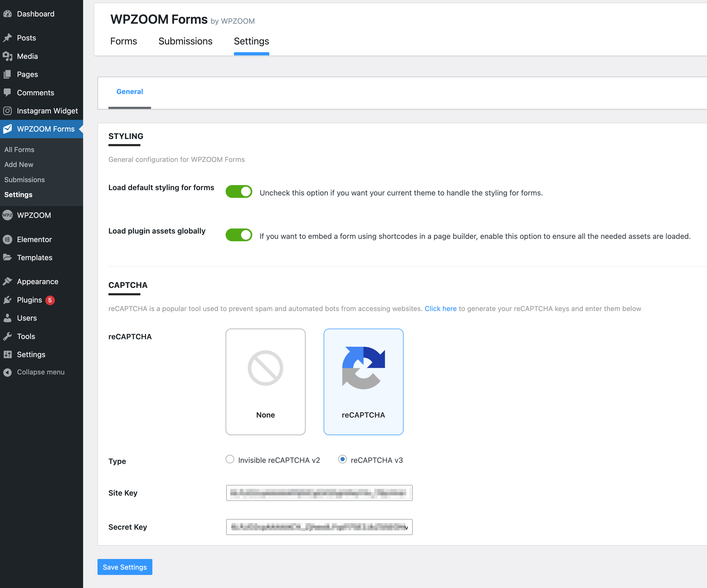Image resolution: width=707 pixels, height=588 pixels.
Task: Open the Elementor sidebar icon
Action: pos(8,239)
